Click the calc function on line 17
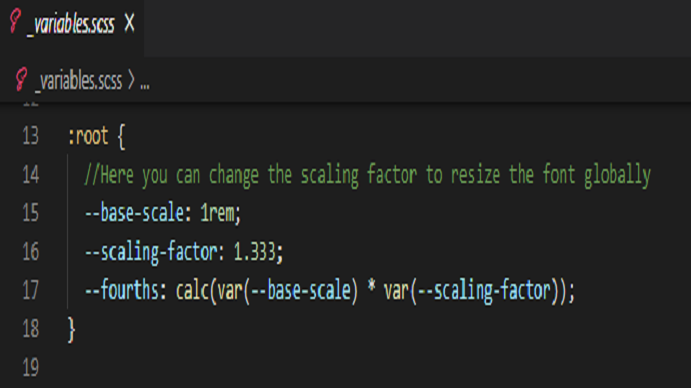 (x=192, y=291)
